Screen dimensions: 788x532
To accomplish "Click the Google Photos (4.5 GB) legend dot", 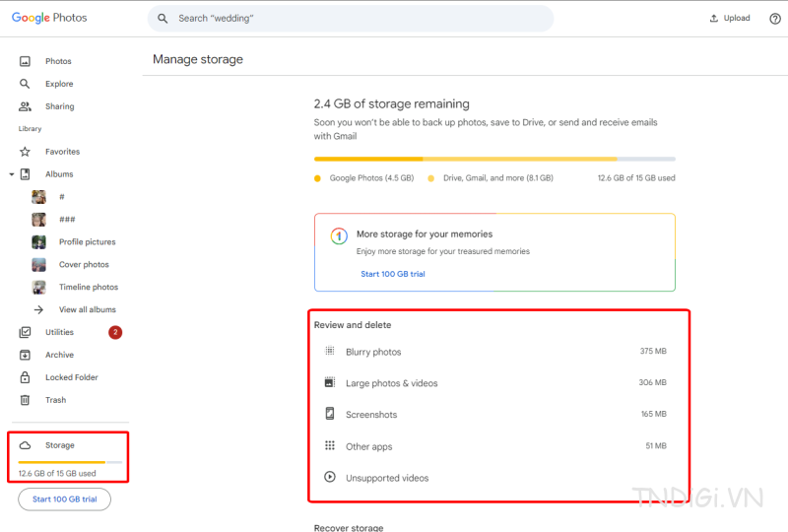I will (317, 178).
